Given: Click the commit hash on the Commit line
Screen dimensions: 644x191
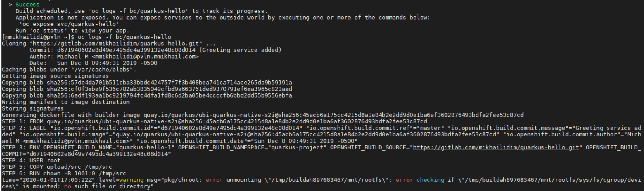Looking at the screenshot, I should point(126,50).
